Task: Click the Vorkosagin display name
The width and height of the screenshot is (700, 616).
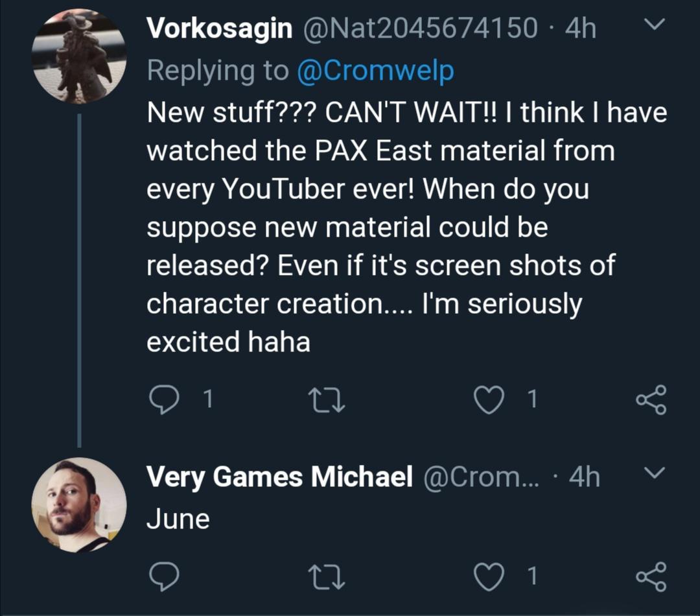Action: [x=219, y=29]
